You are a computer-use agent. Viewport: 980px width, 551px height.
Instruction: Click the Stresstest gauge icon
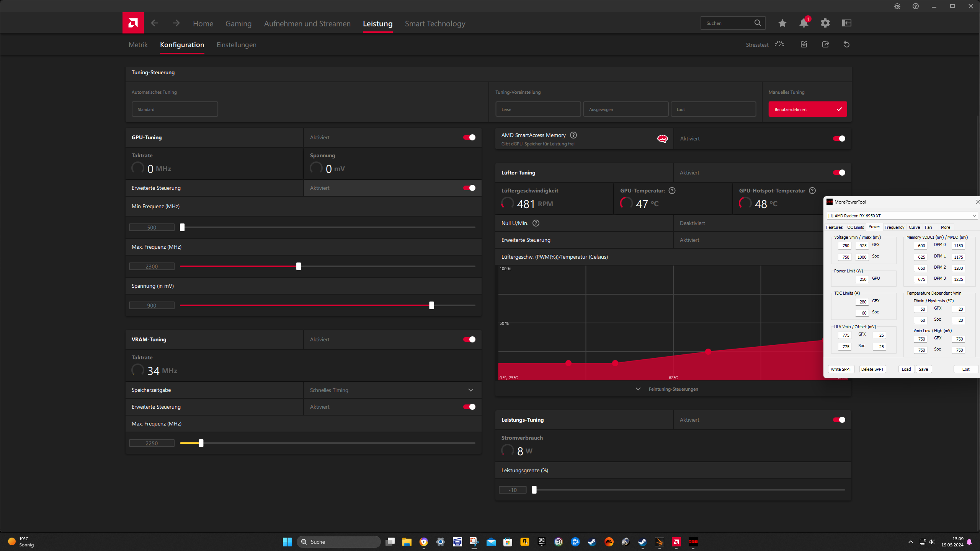779,44
